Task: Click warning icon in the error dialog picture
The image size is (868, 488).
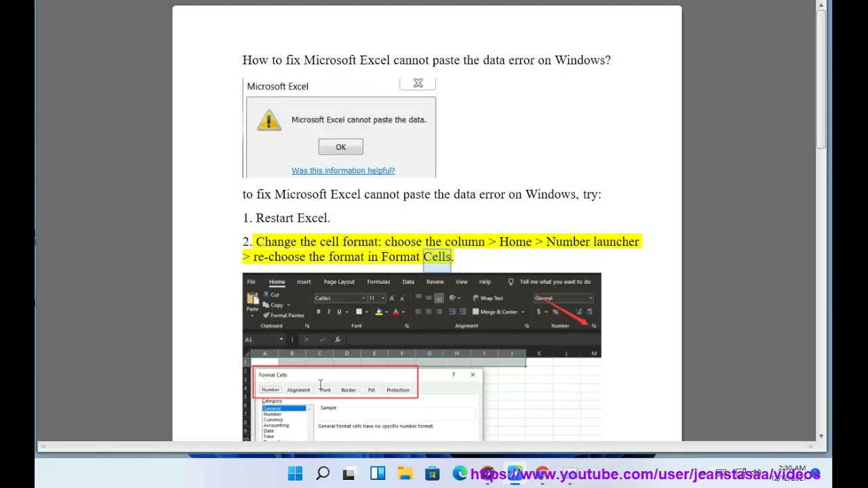Action: pyautogui.click(x=269, y=121)
